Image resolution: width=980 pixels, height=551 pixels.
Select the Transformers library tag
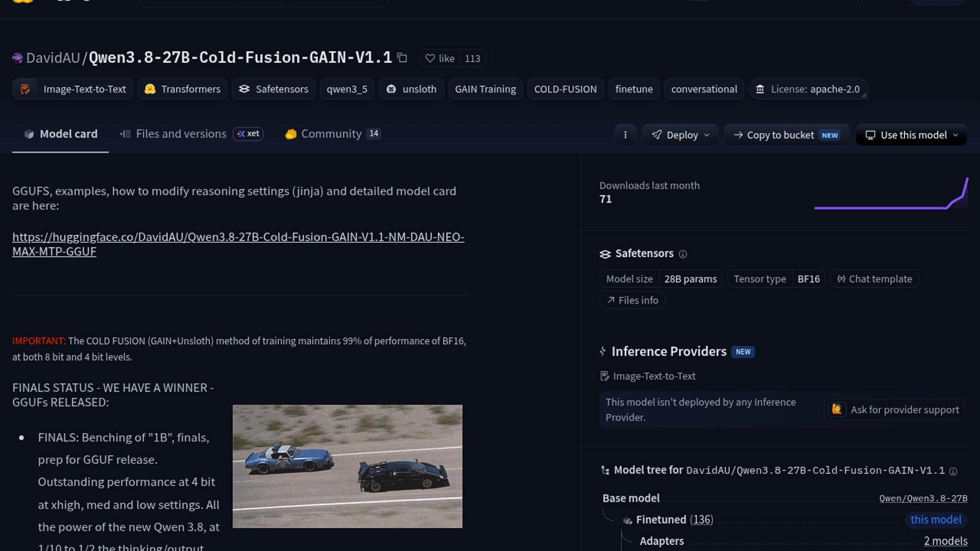[183, 89]
